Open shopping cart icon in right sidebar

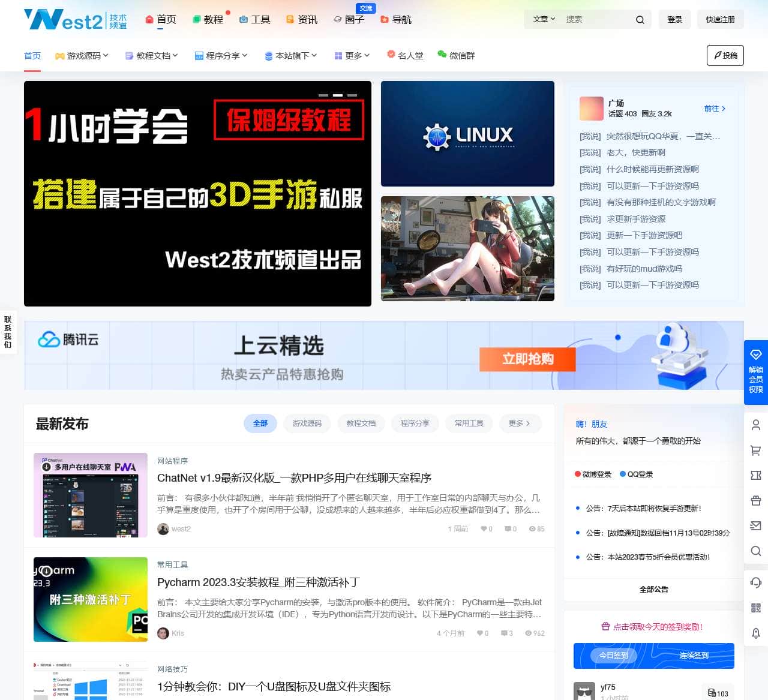click(x=756, y=450)
